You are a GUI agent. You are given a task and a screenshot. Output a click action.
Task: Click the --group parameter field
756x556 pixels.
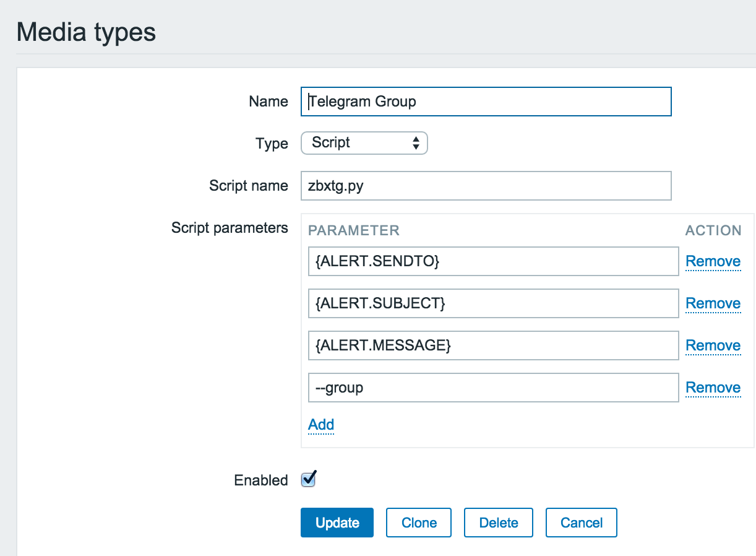pyautogui.click(x=493, y=388)
